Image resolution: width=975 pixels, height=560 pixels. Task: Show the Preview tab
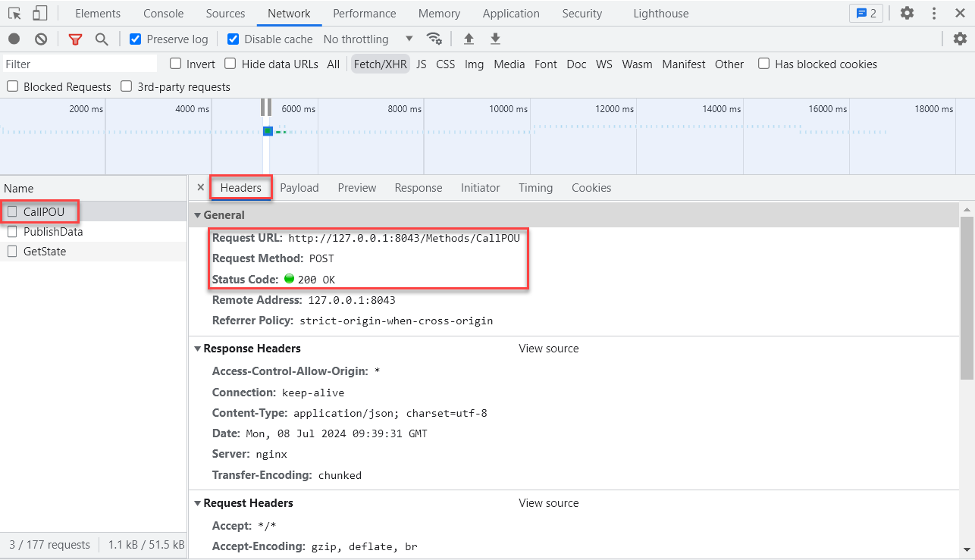click(x=357, y=187)
